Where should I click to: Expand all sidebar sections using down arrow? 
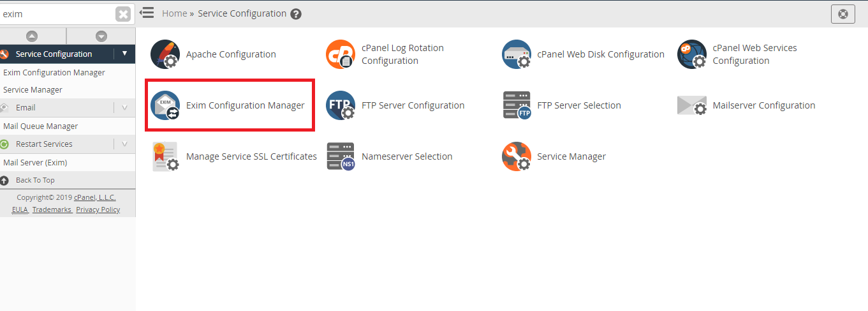[x=101, y=36]
